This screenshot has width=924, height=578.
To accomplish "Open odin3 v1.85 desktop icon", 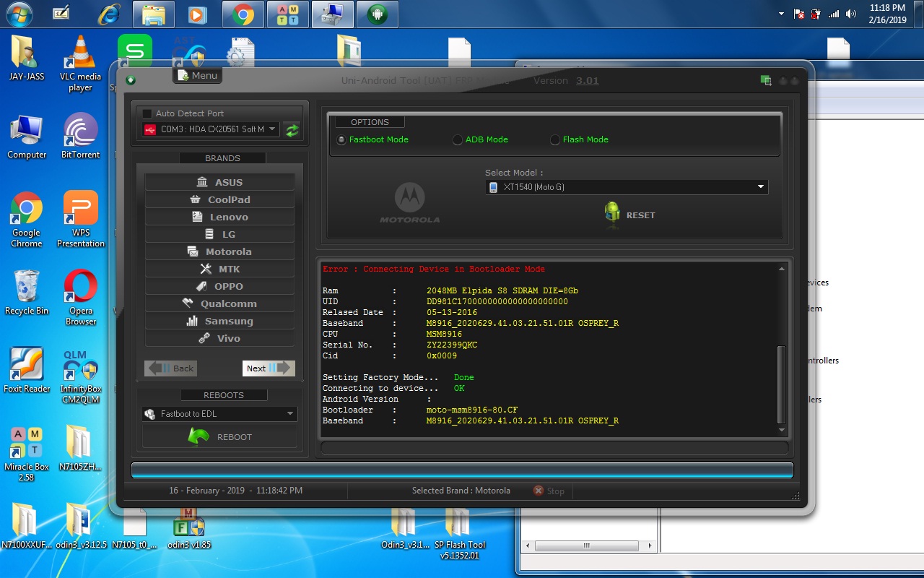I will click(x=188, y=528).
